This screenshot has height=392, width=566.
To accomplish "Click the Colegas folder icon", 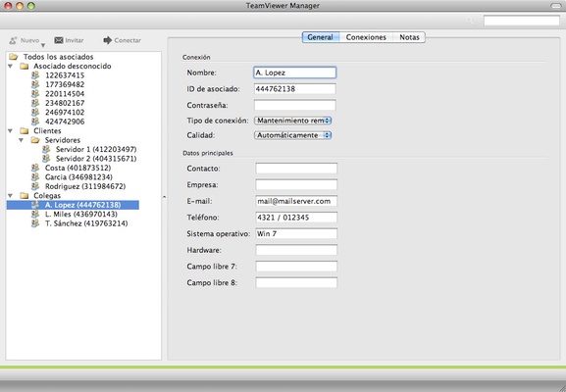I will 25,195.
